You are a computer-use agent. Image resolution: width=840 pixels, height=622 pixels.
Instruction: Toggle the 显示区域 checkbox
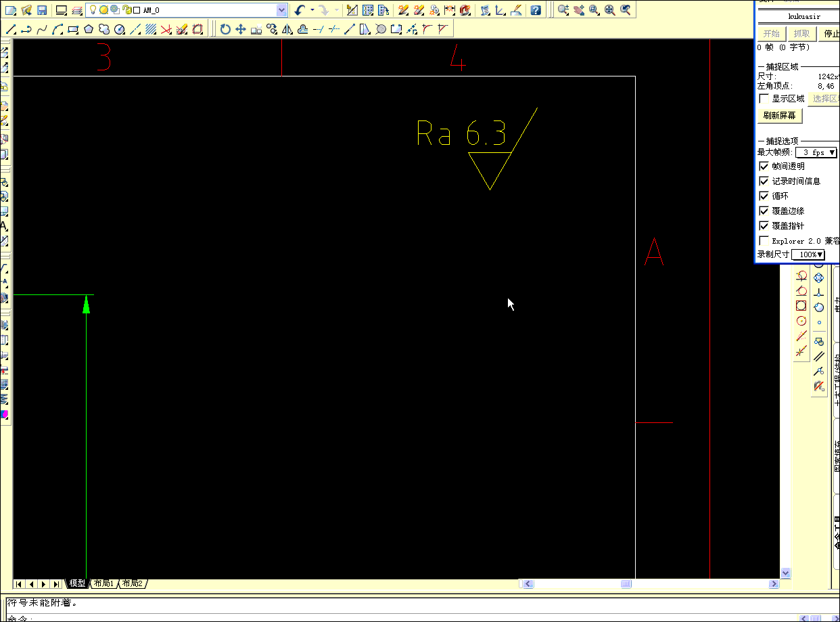764,99
